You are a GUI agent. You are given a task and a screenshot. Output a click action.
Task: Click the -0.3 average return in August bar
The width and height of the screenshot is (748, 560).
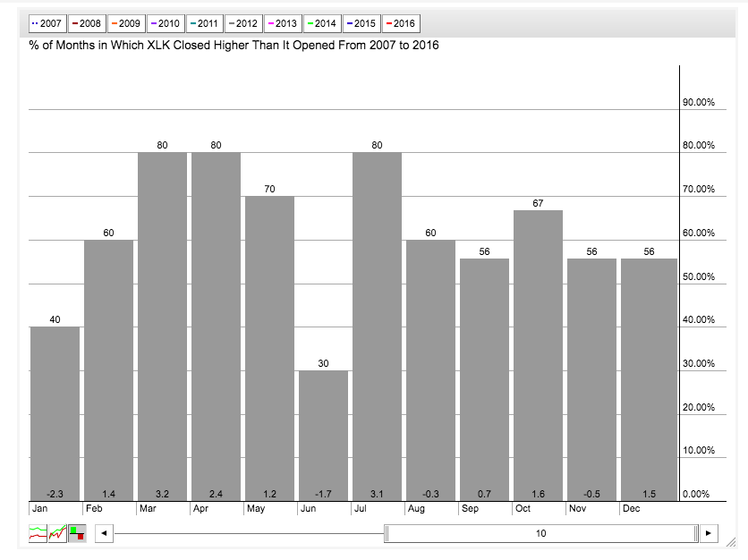click(x=430, y=494)
